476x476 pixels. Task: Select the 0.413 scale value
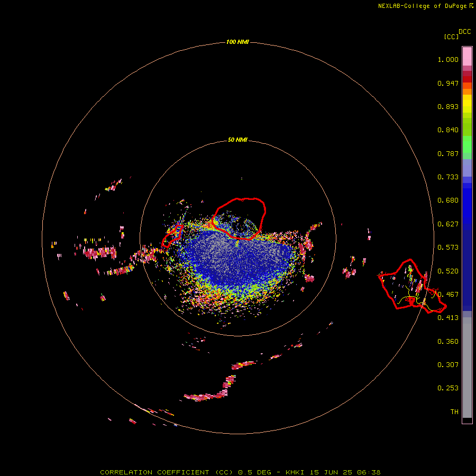click(448, 318)
